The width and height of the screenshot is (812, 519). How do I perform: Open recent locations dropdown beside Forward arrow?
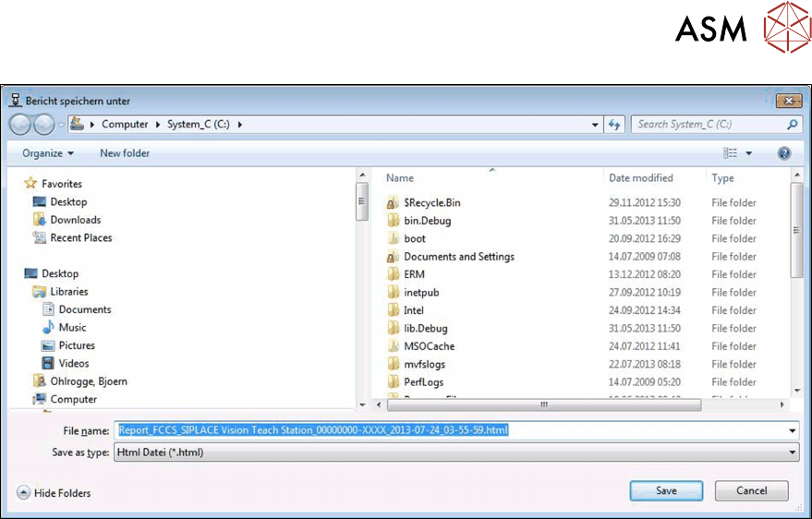(61, 125)
